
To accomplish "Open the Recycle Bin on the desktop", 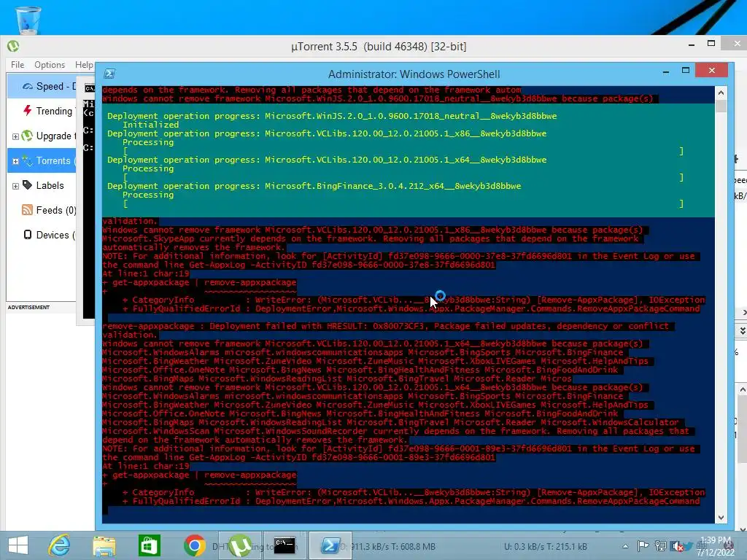I will [x=28, y=19].
